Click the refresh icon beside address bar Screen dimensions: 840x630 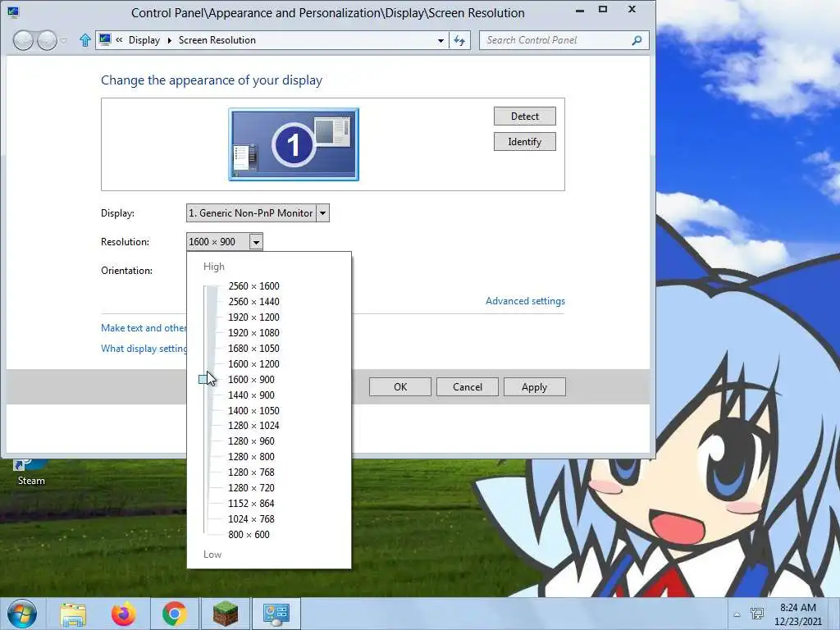point(459,40)
